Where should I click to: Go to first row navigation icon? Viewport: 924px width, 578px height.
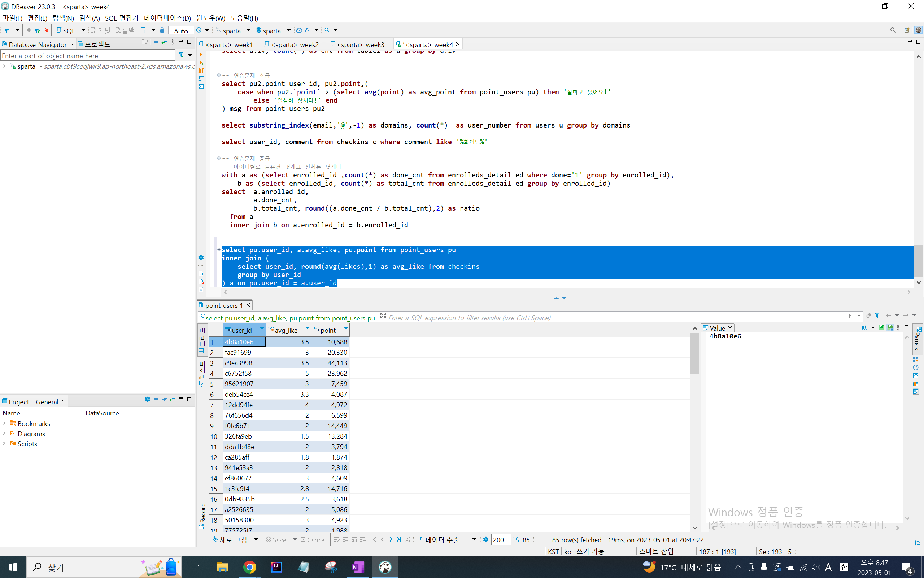click(374, 540)
